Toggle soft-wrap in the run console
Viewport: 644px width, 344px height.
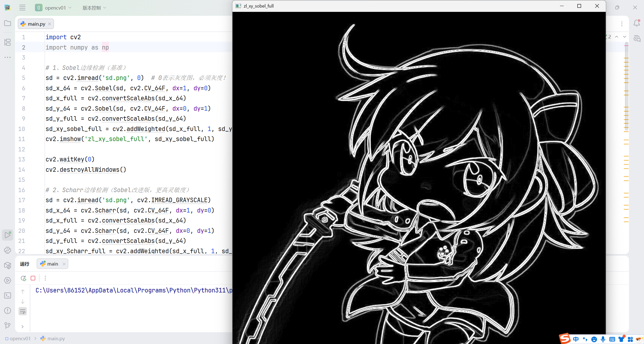pyautogui.click(x=23, y=312)
